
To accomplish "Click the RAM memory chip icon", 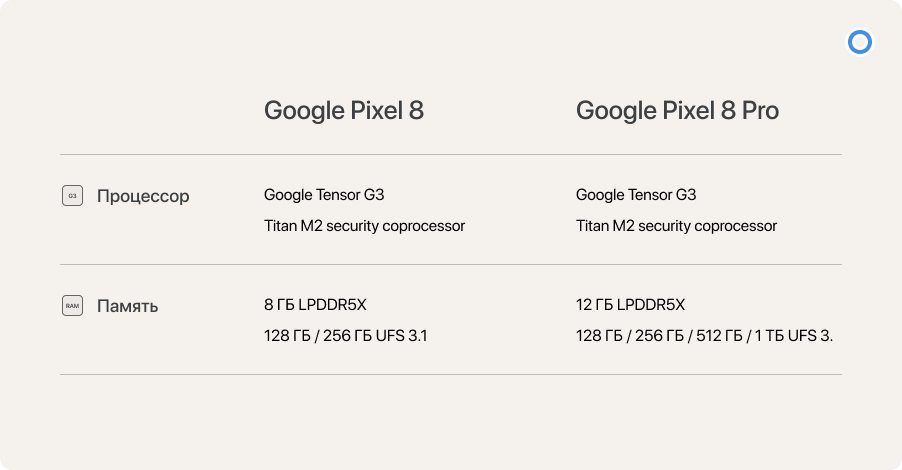I will tap(72, 305).
